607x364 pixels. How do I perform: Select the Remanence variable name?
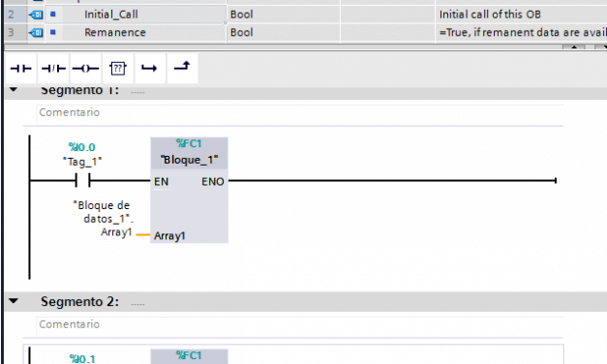tap(115, 33)
